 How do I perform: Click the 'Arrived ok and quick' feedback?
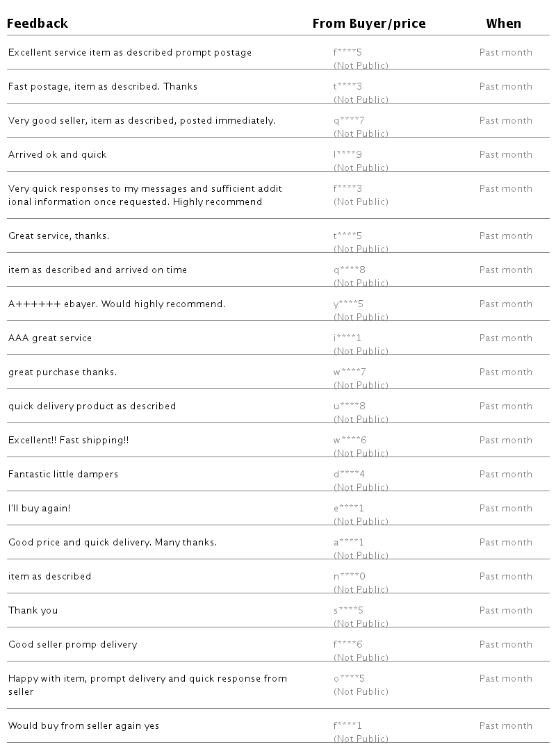(58, 155)
